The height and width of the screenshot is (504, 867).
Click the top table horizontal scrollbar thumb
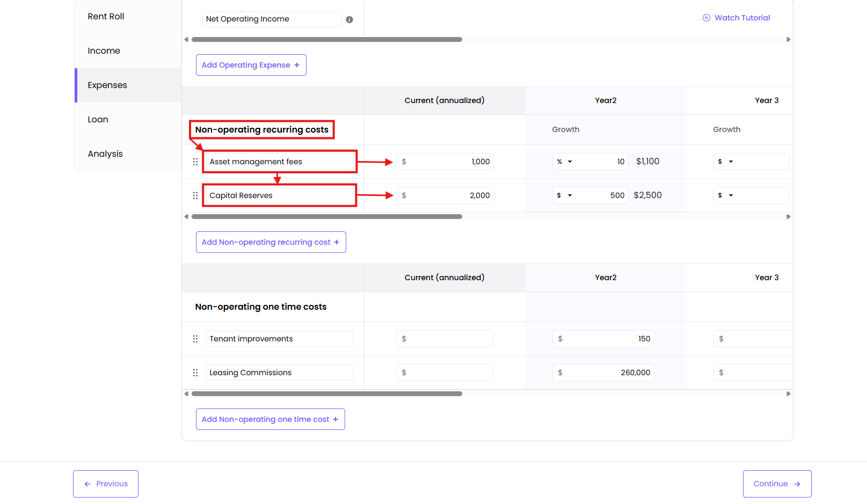pos(327,39)
